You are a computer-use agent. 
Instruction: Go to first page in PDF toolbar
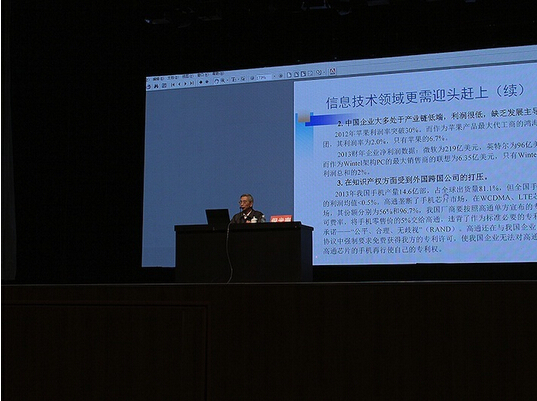tap(173, 84)
